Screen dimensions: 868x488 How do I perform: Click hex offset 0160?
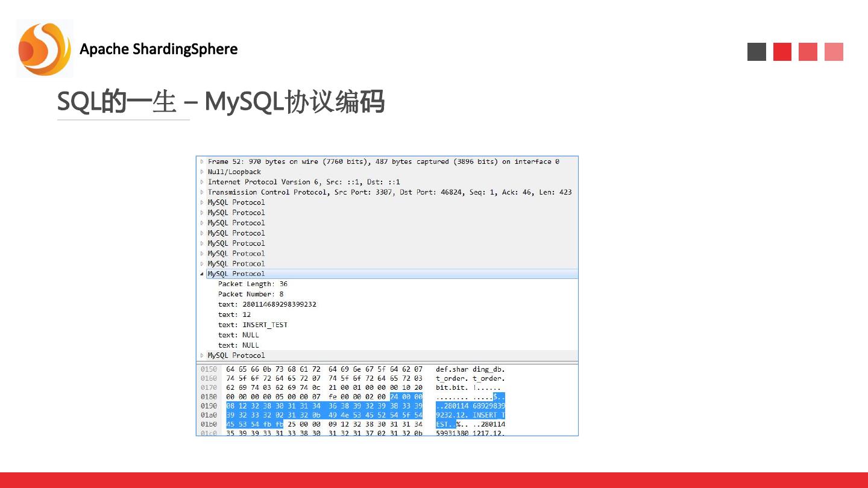pos(209,378)
